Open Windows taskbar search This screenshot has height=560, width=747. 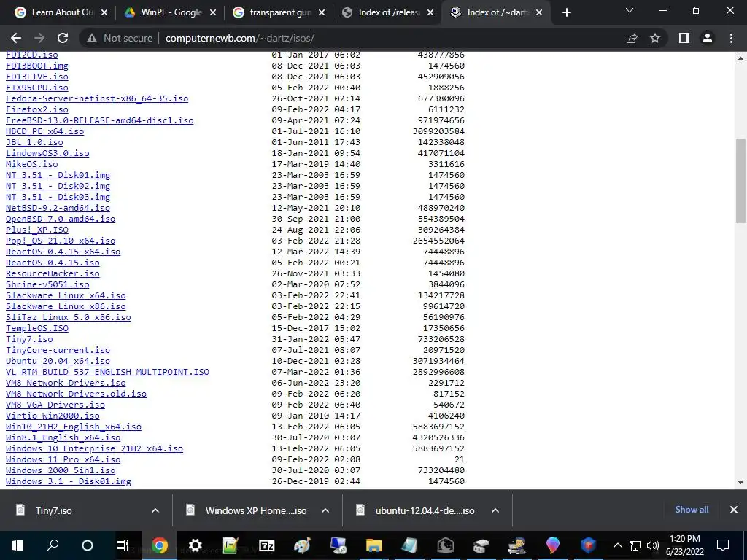(x=53, y=545)
